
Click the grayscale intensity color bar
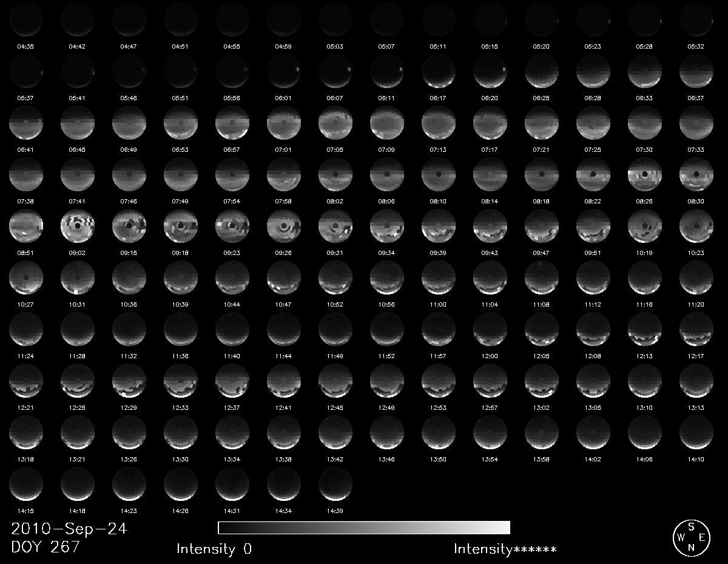364,527
